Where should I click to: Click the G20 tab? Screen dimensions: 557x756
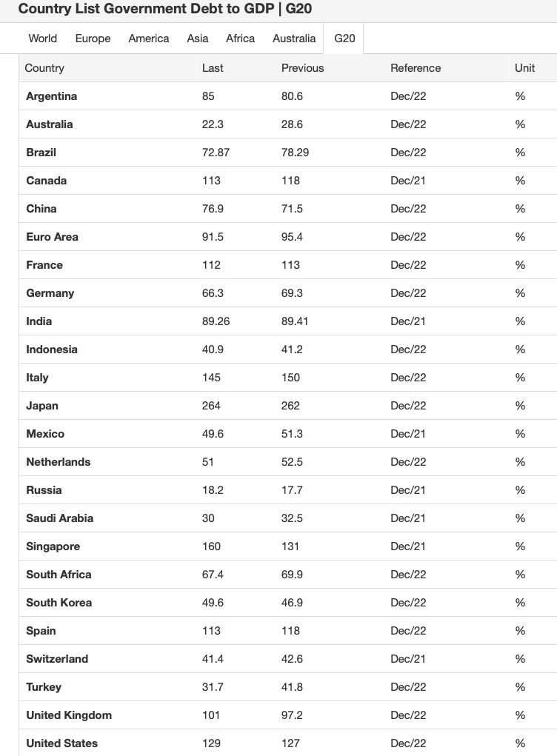click(x=344, y=39)
